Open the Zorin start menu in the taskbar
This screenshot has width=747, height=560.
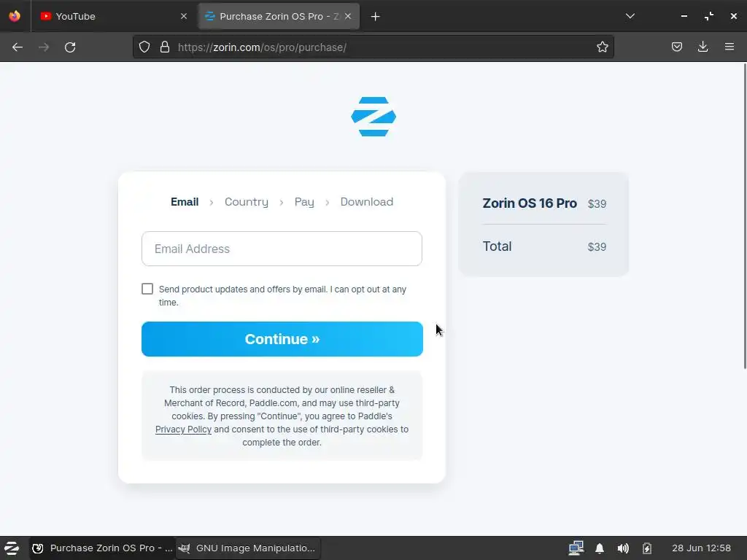pyautogui.click(x=12, y=548)
